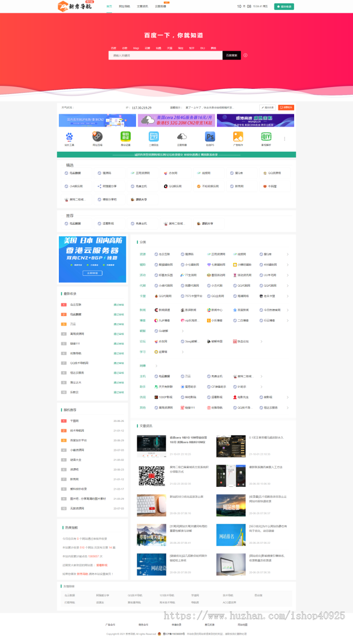Expand the 其他 category row arrow
Viewport: 353px width, 644px height.
[287, 408]
